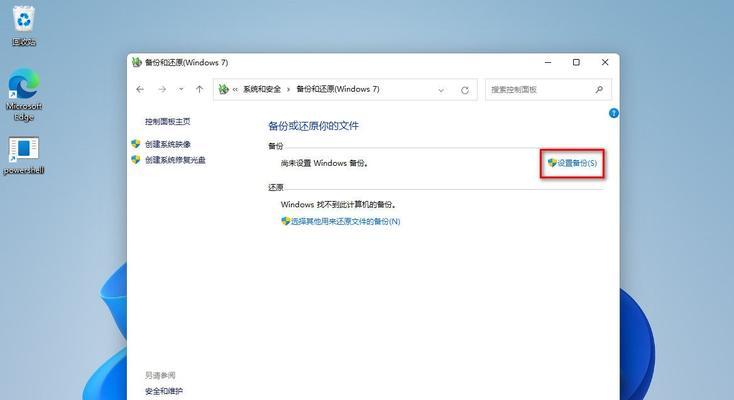Viewport: 734px width, 400px height.
Task: Click the window title bar app icon
Action: [x=137, y=62]
